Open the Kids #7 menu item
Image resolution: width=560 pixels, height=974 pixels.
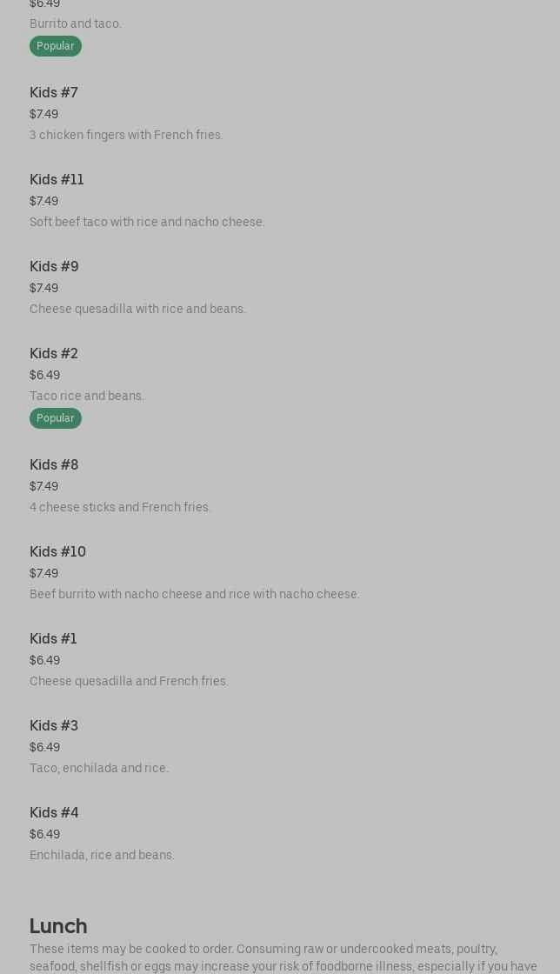pos(54,92)
